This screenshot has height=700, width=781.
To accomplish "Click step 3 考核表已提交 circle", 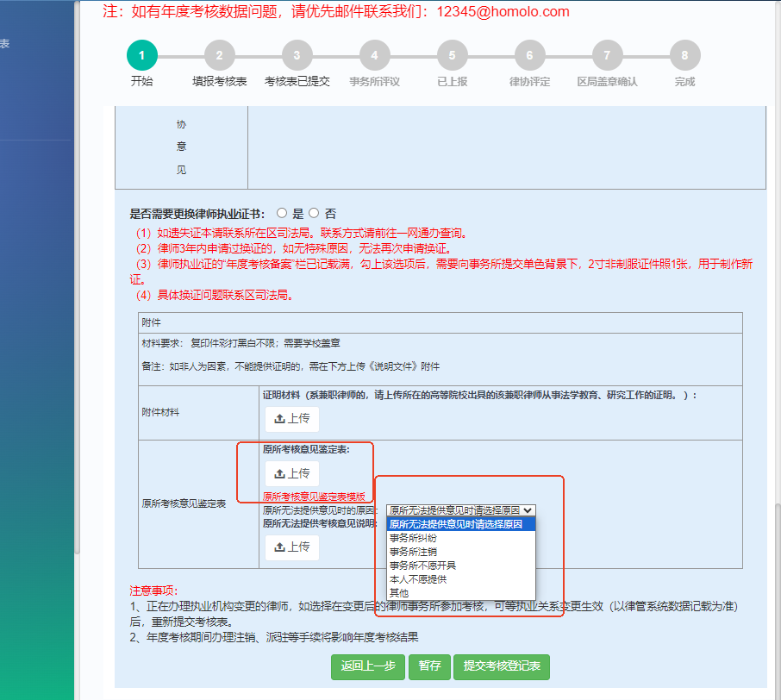I will coord(297,56).
